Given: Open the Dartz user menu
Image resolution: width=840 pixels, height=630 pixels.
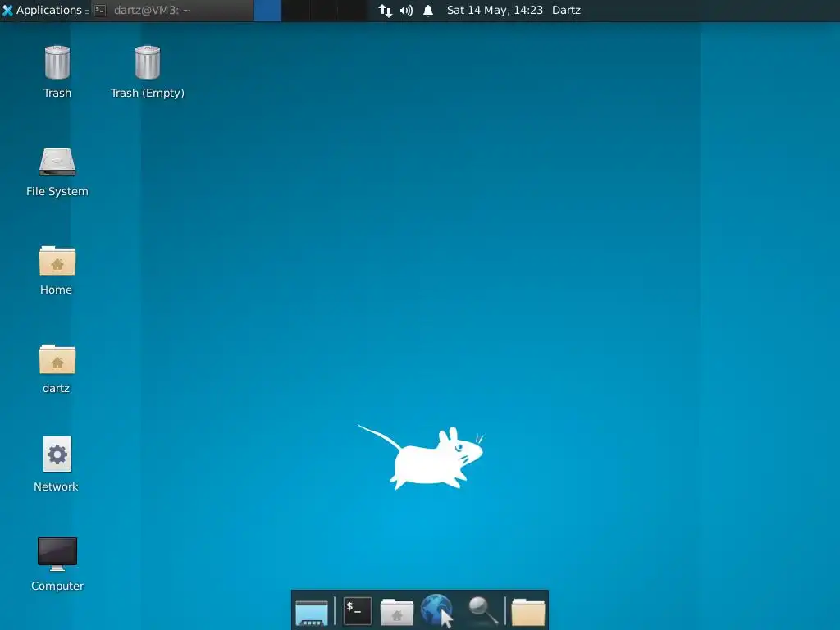Looking at the screenshot, I should click(x=566, y=10).
